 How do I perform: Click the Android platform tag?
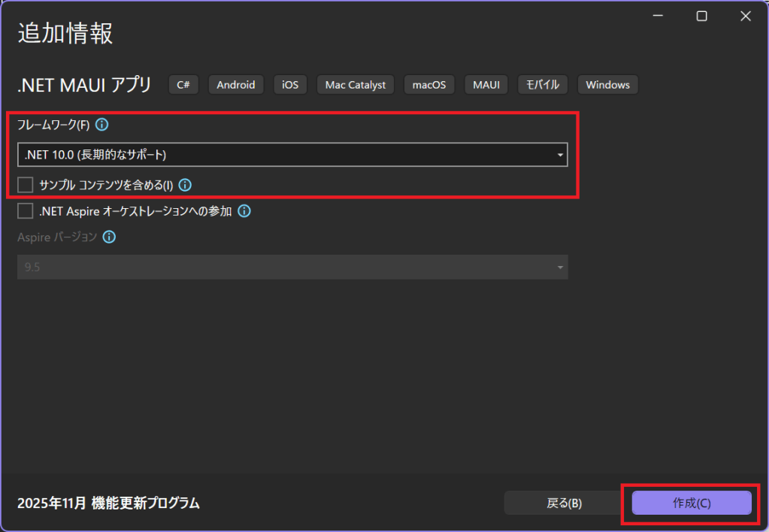click(x=235, y=85)
